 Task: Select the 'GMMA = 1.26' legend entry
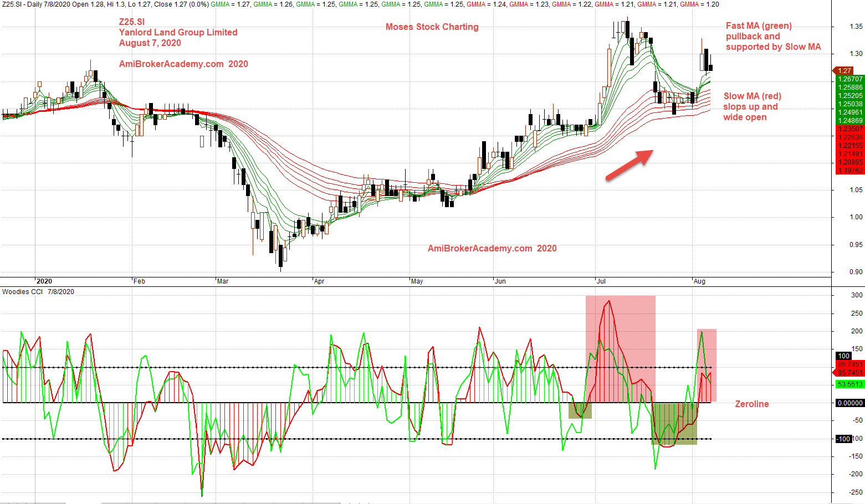pos(273,4)
